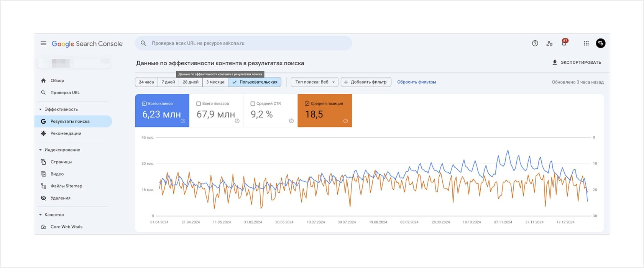This screenshot has height=268, width=644.
Task: Collapse the Эффективность section
Action: pos(41,109)
